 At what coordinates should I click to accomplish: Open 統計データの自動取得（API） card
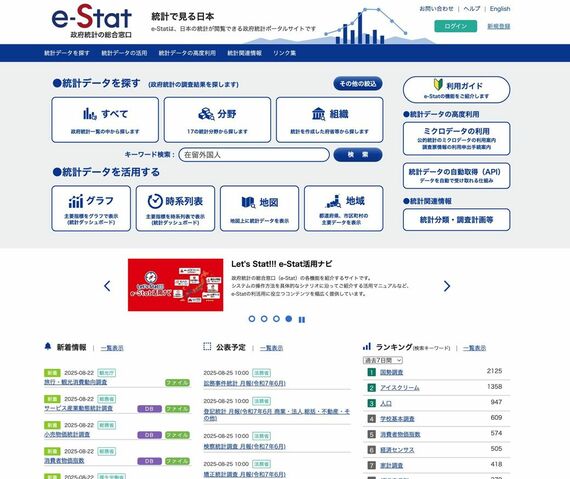coord(457,176)
